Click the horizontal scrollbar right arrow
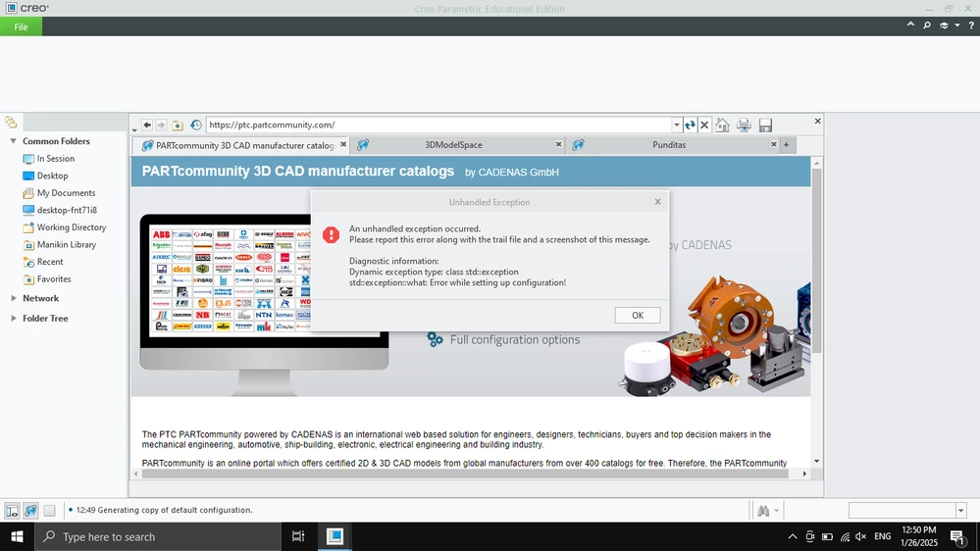This screenshot has width=980, height=551. (x=804, y=475)
